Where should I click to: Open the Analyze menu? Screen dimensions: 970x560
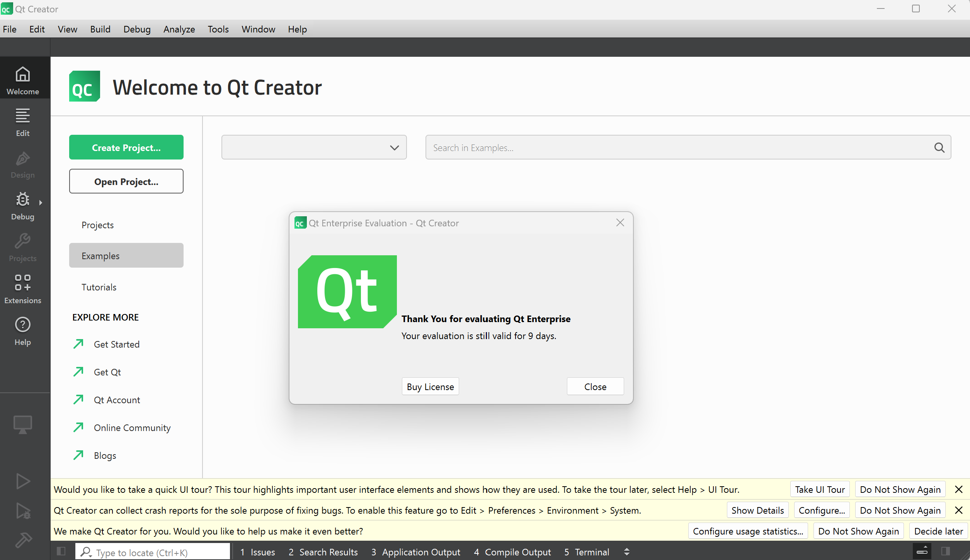179,29
